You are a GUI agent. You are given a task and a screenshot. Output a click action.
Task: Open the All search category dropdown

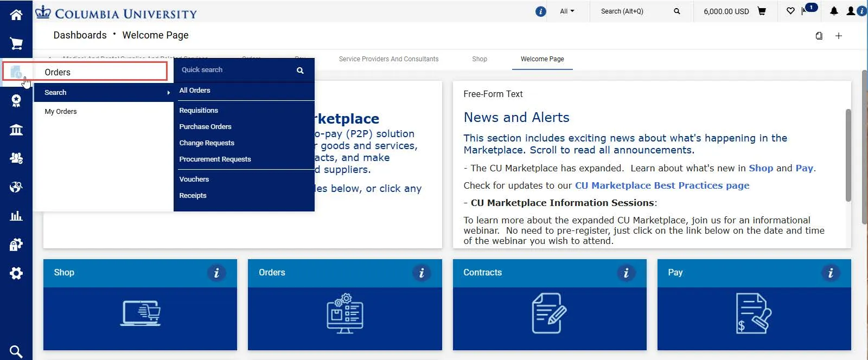point(567,11)
